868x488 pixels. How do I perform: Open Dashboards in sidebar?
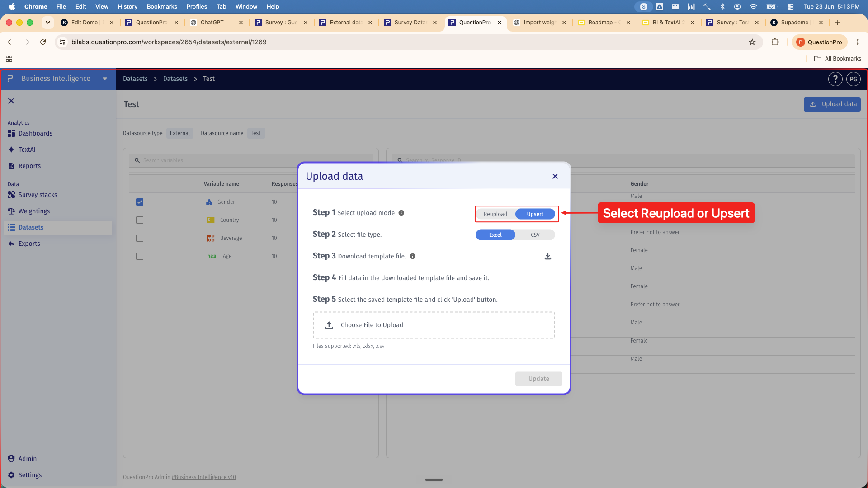click(x=35, y=133)
